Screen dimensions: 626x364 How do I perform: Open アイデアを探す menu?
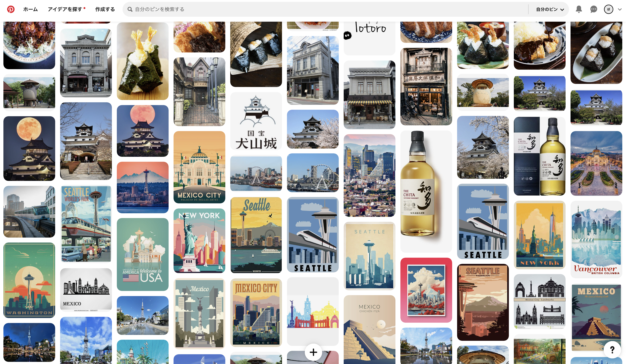tap(65, 9)
